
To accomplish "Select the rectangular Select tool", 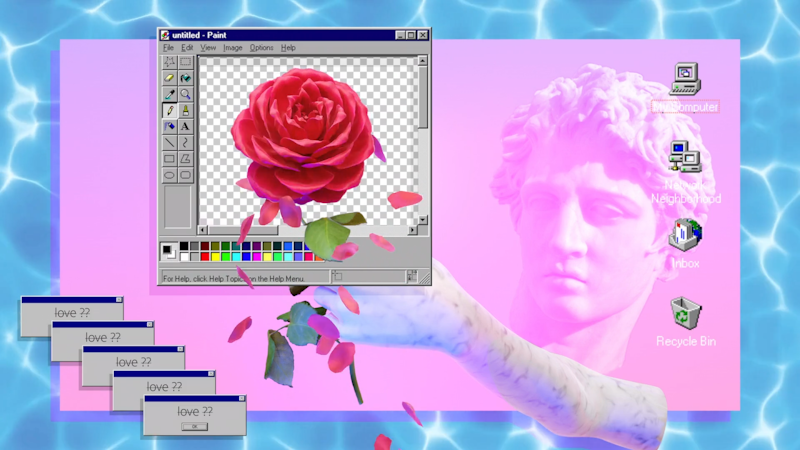I will point(186,62).
